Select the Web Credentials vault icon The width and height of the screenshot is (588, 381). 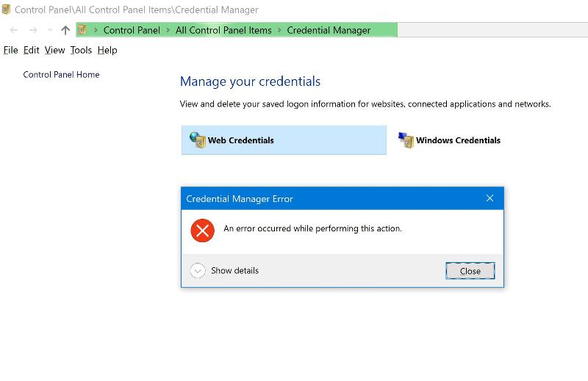click(197, 139)
